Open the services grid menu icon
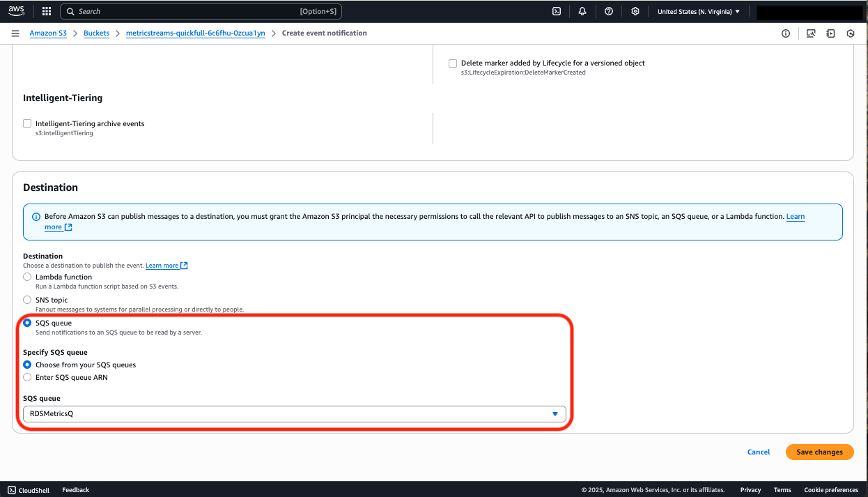The image size is (868, 497). (47, 11)
